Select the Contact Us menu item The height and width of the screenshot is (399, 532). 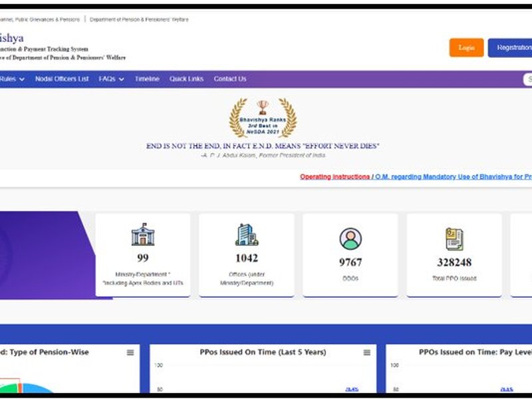[x=230, y=78]
